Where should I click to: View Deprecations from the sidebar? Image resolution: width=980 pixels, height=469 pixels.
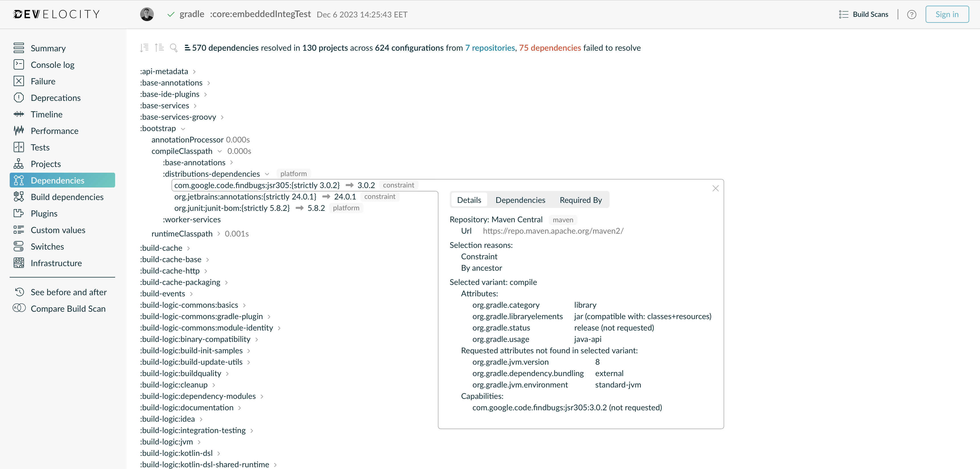[x=56, y=98]
